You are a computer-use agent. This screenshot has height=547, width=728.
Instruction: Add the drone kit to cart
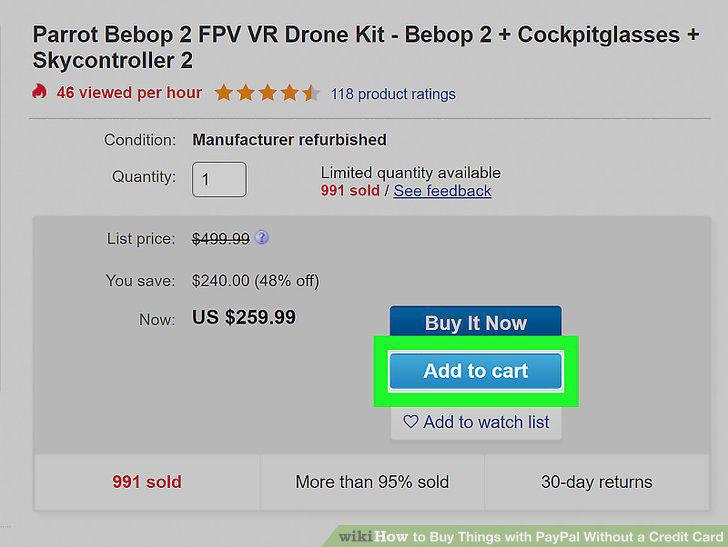coord(476,371)
